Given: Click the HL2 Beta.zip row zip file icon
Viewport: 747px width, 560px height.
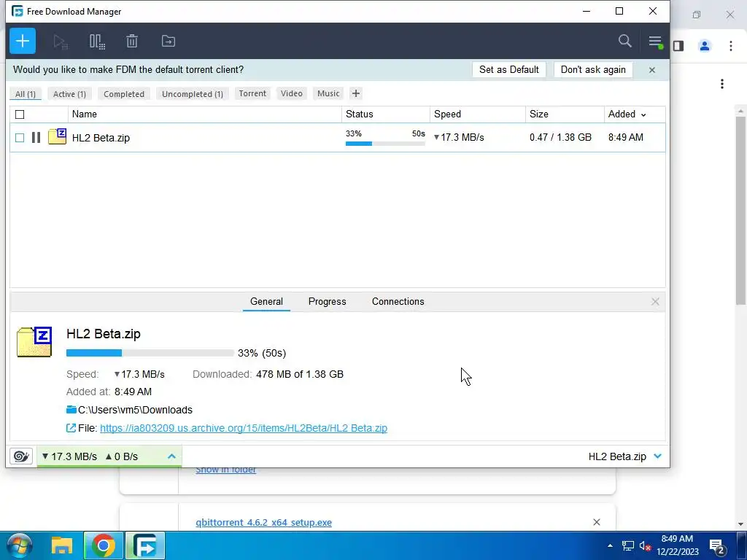Looking at the screenshot, I should coord(57,136).
